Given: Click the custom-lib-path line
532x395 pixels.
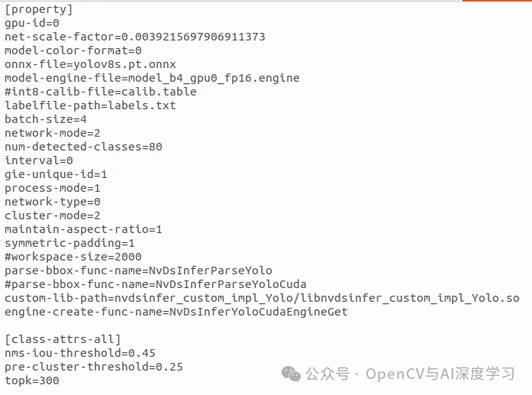Looking at the screenshot, I should (262, 298).
